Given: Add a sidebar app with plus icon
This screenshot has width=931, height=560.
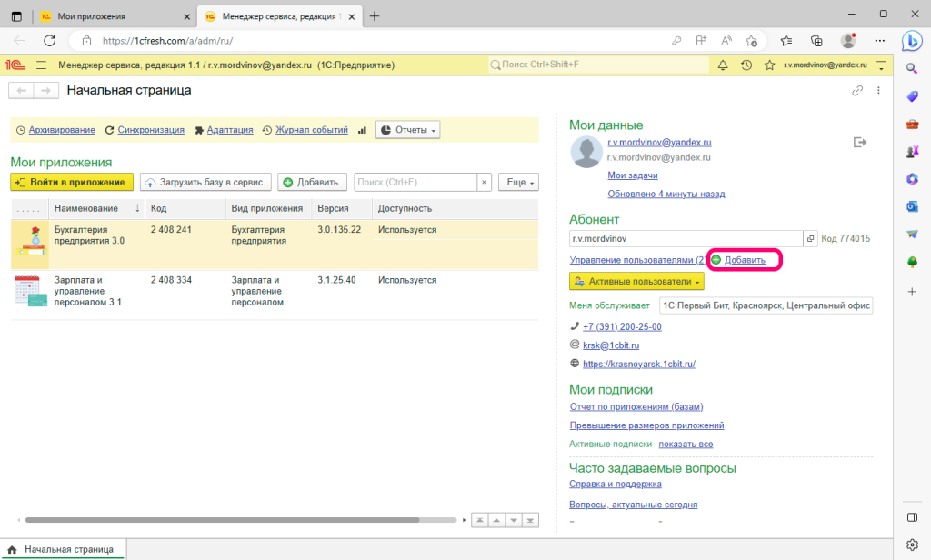Looking at the screenshot, I should (912, 292).
